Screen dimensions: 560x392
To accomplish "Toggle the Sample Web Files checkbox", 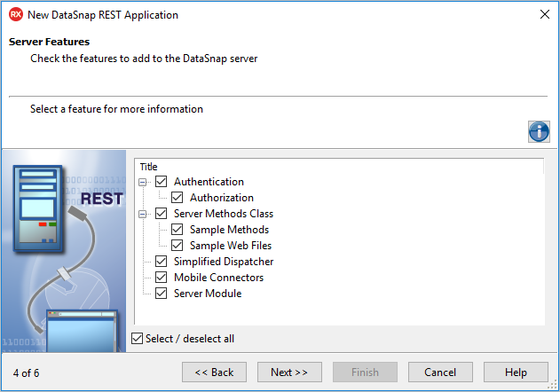I will point(177,246).
